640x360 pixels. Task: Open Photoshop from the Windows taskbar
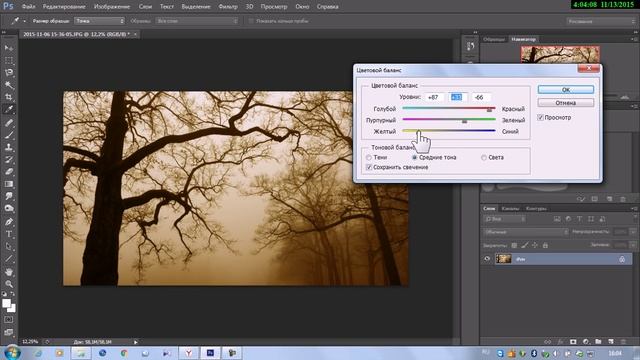tap(210, 353)
